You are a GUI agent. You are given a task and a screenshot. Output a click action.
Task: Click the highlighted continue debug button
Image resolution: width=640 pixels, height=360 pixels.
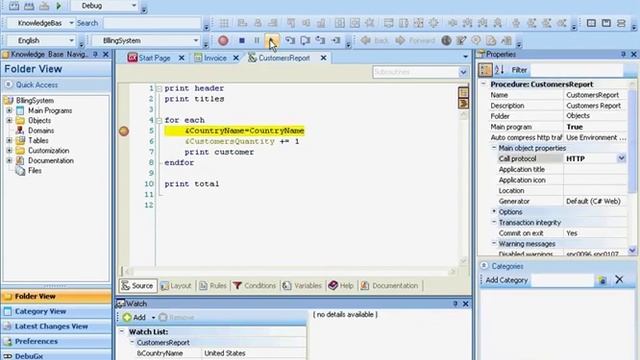272,40
